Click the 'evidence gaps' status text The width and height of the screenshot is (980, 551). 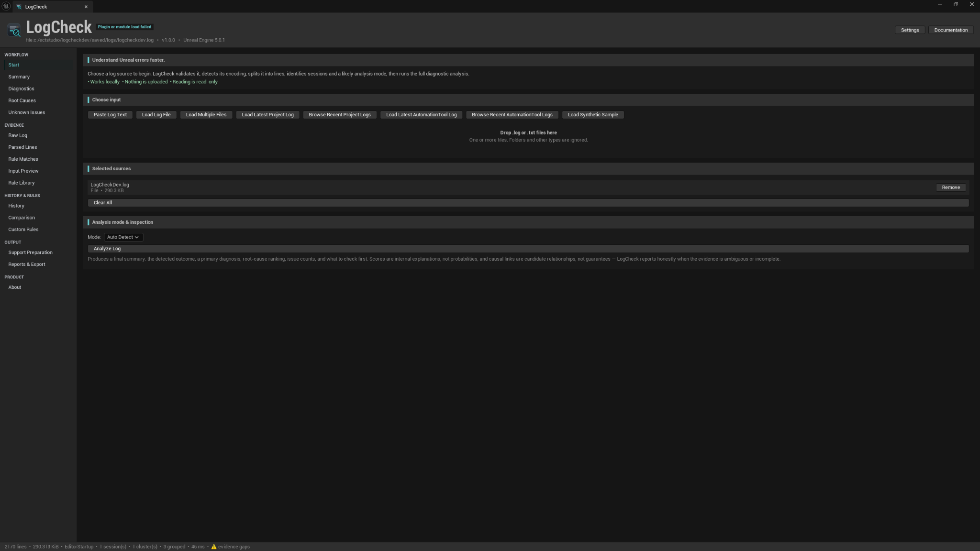234,547
